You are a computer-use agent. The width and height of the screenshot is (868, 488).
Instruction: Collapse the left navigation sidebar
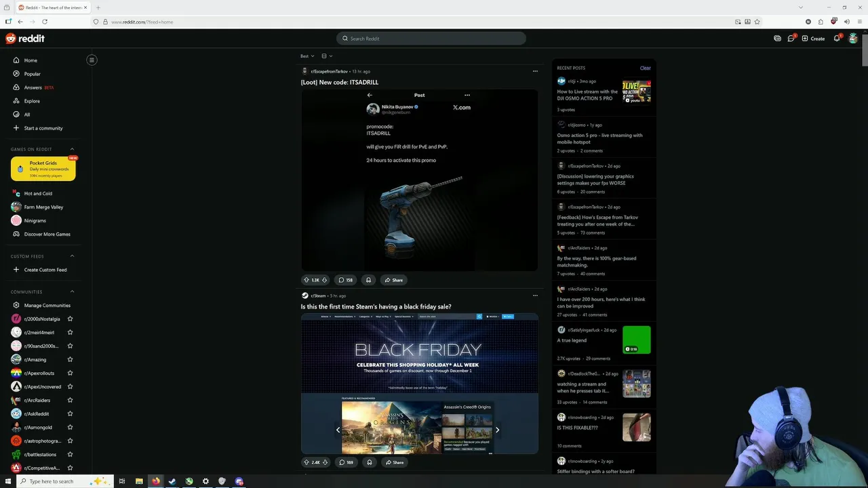[92, 60]
